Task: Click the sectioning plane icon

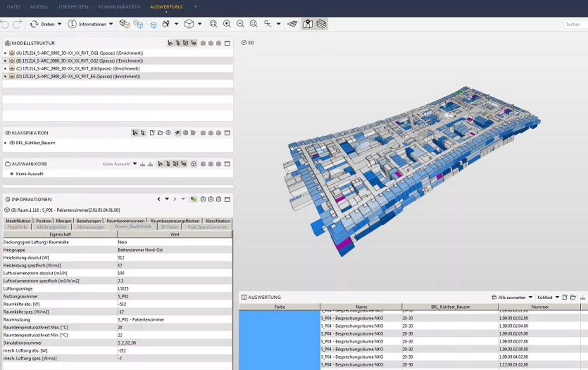Action: [292, 24]
